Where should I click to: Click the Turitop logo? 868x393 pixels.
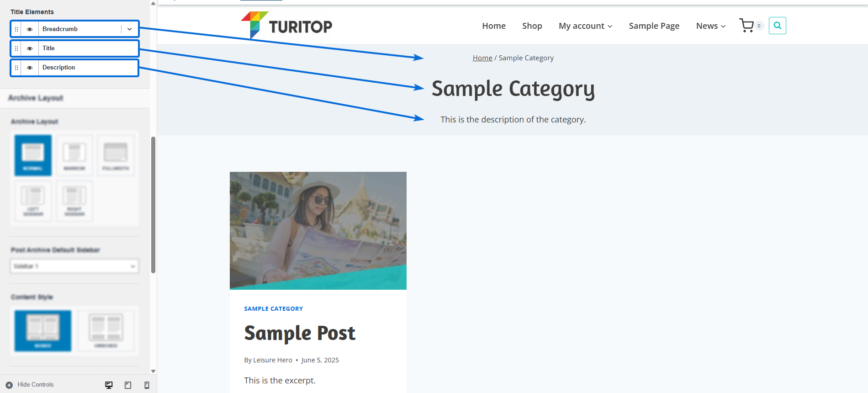(x=286, y=26)
